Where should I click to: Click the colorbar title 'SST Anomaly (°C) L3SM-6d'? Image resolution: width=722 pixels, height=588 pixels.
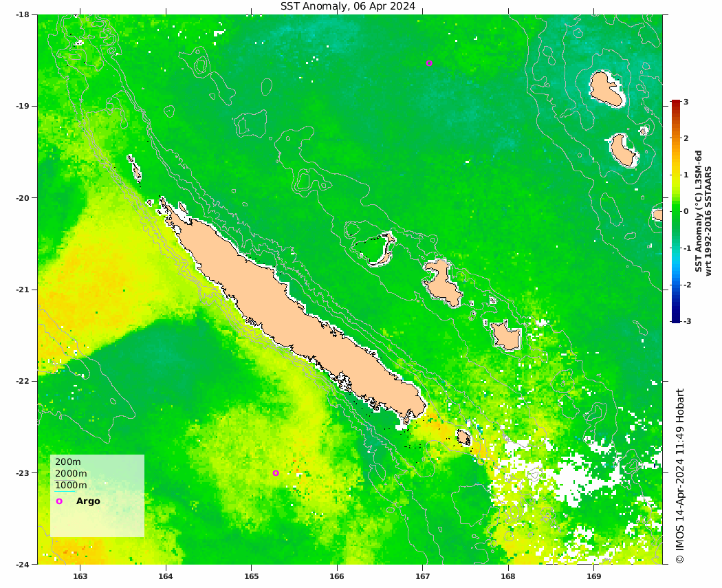[698, 211]
